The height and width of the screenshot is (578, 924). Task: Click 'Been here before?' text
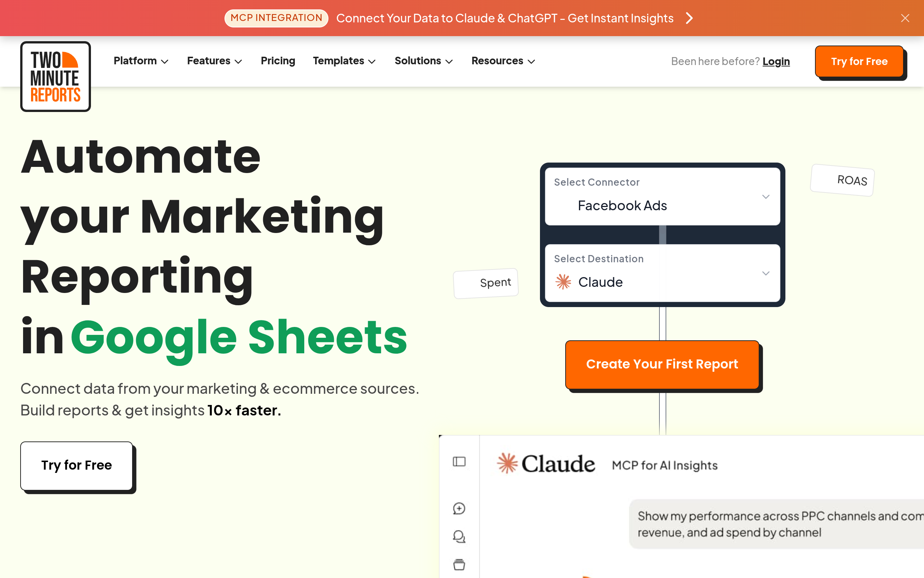pos(715,61)
